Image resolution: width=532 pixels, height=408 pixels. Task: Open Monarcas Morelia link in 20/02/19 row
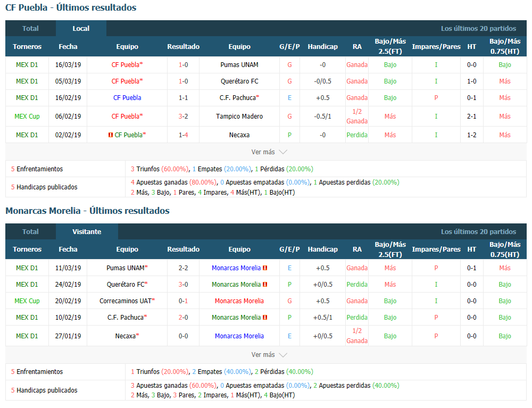click(239, 301)
